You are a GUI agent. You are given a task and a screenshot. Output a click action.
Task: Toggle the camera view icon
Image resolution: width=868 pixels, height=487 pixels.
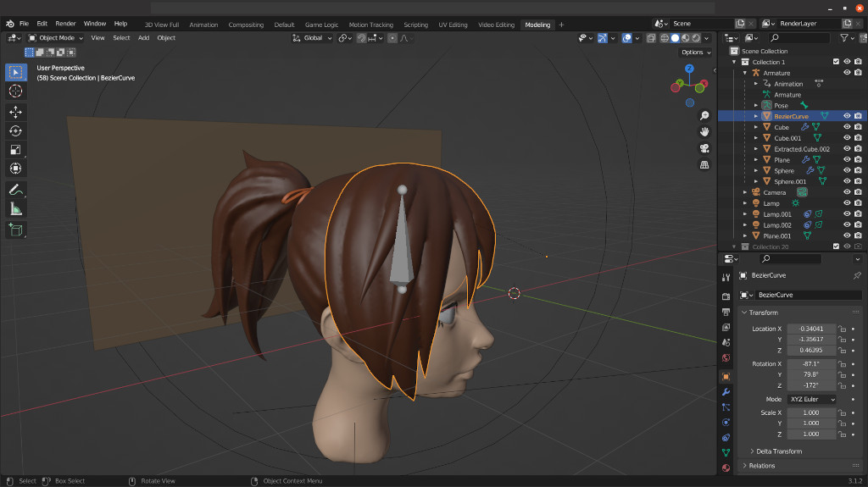click(x=704, y=148)
